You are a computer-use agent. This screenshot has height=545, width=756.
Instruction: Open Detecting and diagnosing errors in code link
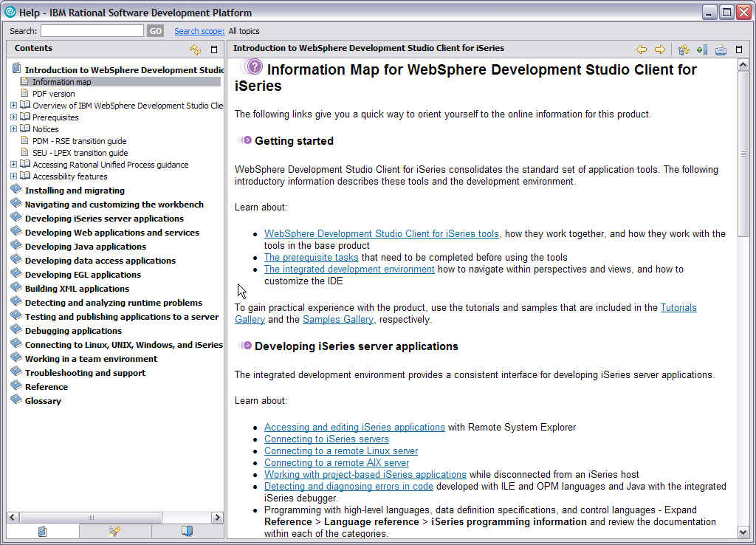348,486
